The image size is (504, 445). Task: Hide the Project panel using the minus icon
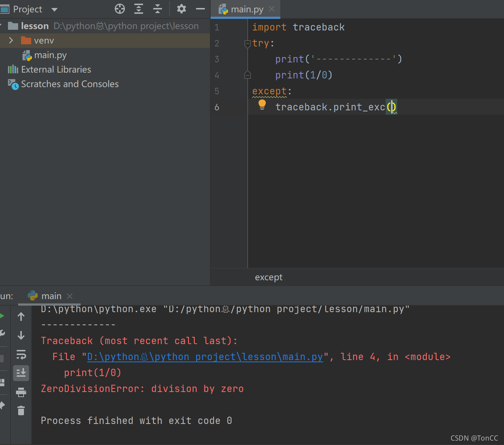200,9
